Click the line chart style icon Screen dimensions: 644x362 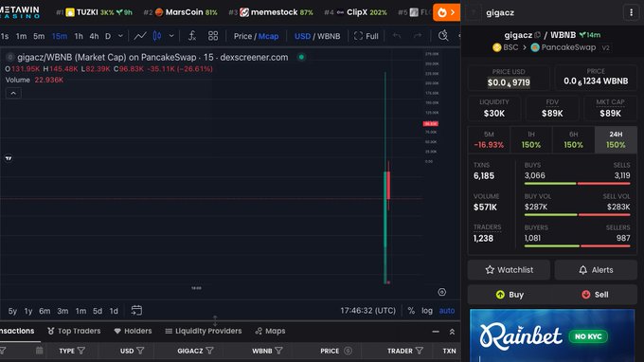pos(140,36)
